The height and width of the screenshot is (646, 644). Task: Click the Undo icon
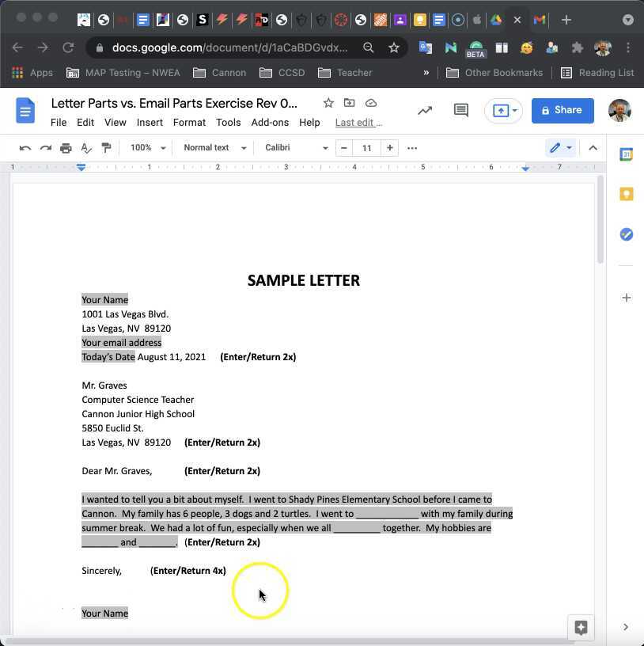(x=25, y=147)
